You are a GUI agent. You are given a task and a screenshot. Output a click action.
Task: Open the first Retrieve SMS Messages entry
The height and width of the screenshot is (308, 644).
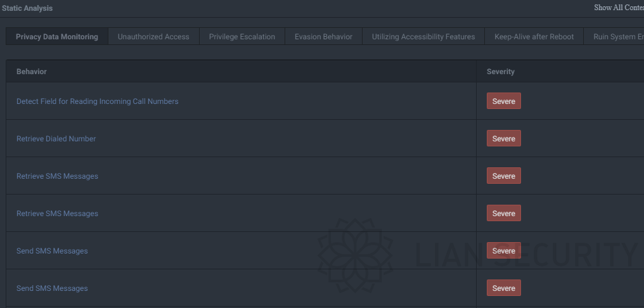(58, 176)
